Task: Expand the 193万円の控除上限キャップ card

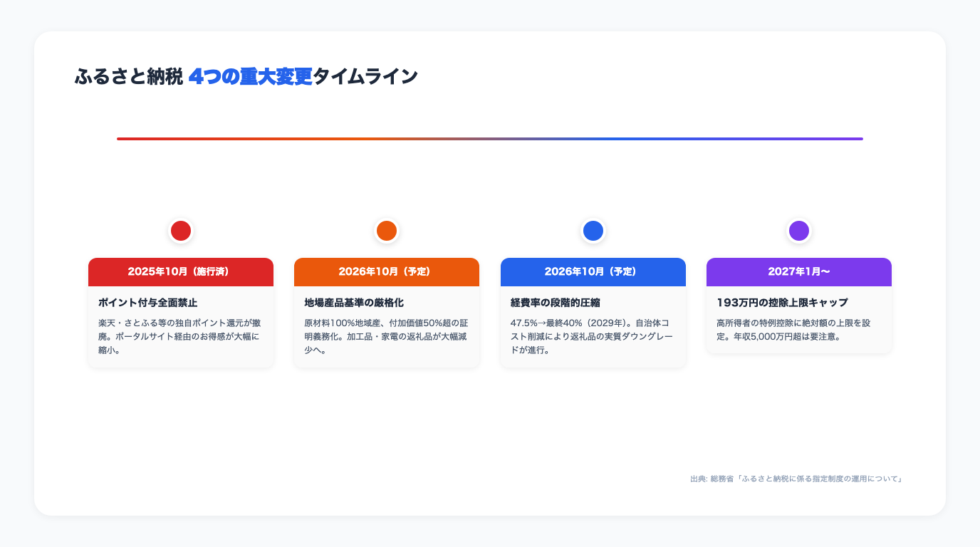Action: click(799, 306)
